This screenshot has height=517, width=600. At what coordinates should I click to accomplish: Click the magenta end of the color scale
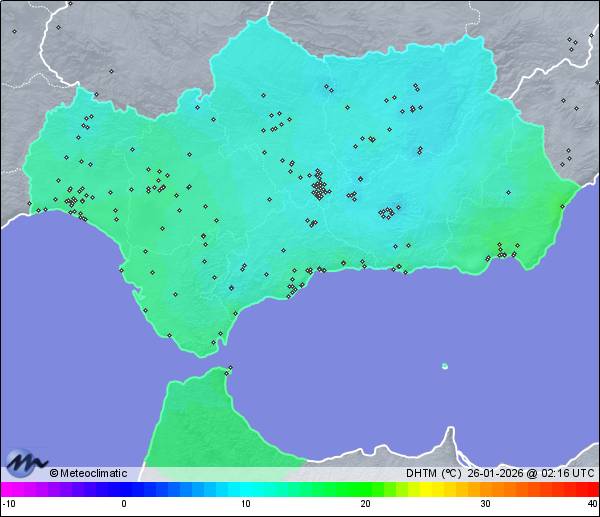[x=8, y=489]
